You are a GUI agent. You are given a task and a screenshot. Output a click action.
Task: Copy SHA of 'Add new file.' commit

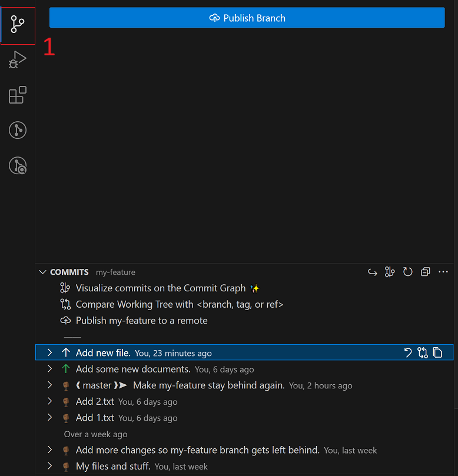437,353
